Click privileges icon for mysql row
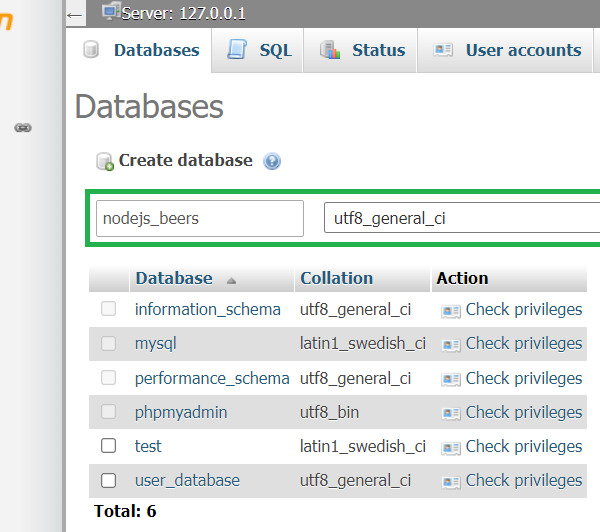Viewport: 600px width, 532px height. point(451,344)
